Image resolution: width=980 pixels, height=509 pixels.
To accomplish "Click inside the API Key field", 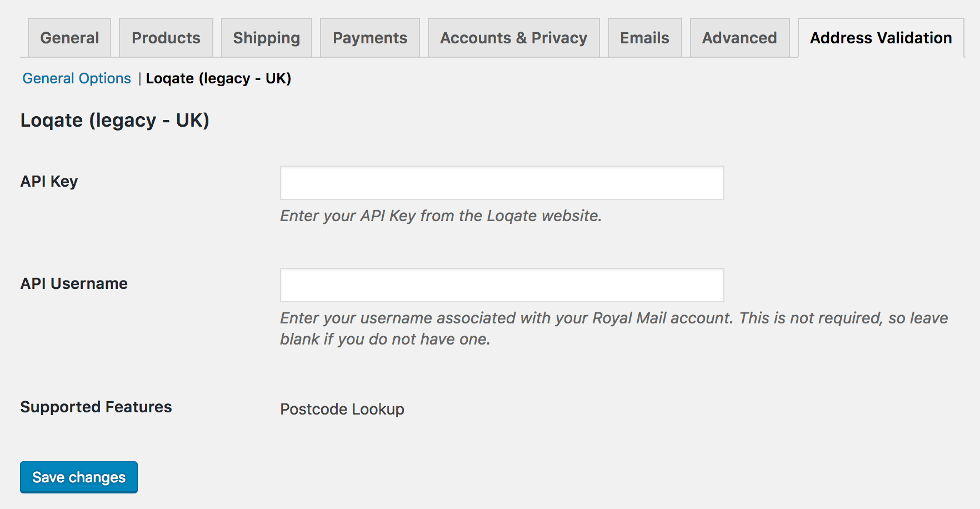I will [x=501, y=182].
